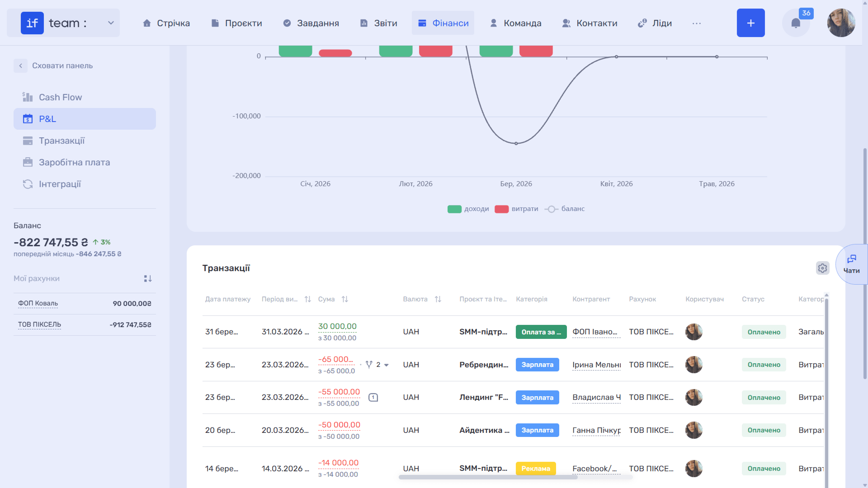Go to Ліди tab
The width and height of the screenshot is (868, 488).
coord(654,23)
